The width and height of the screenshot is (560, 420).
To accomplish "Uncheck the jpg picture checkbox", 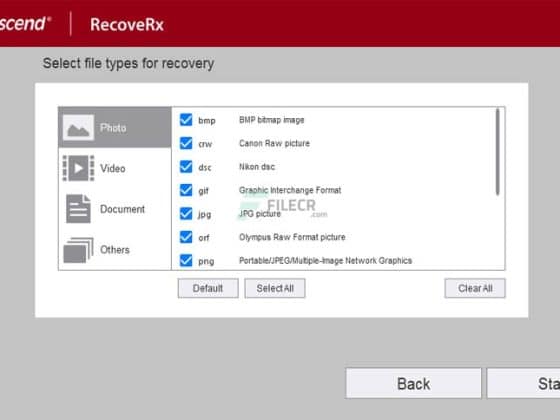I will pyautogui.click(x=186, y=214).
